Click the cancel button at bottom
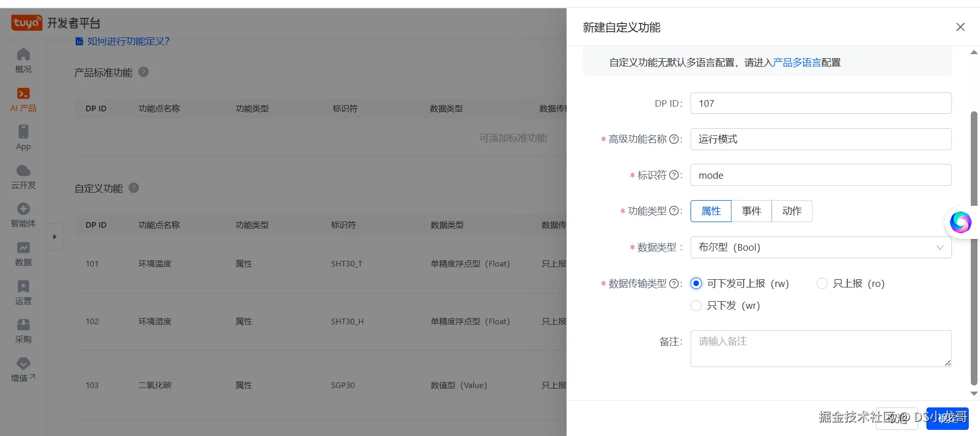980x436 pixels. (897, 418)
